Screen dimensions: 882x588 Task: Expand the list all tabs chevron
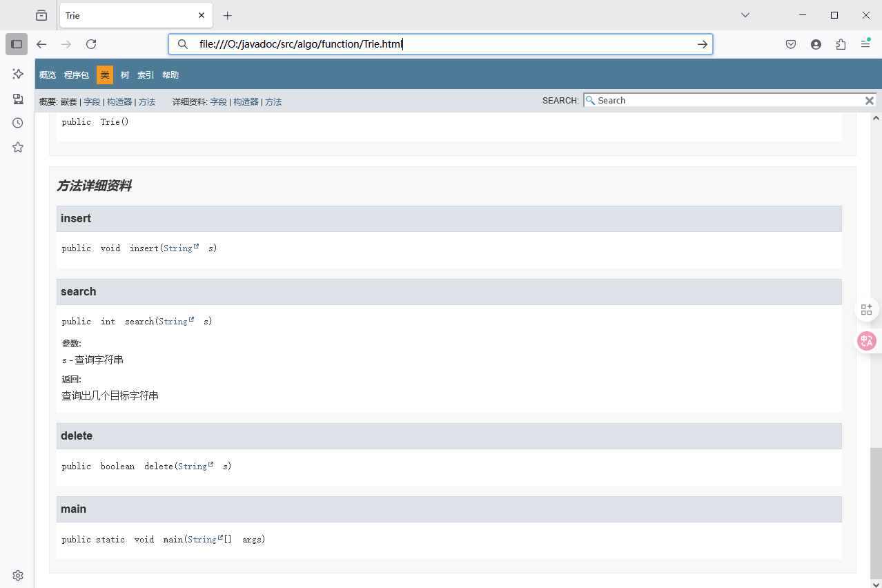point(745,15)
